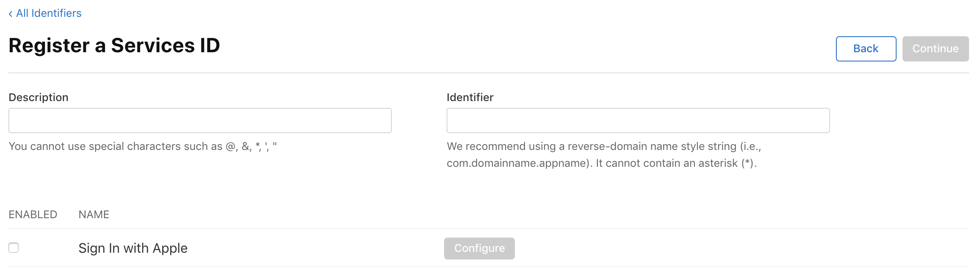
Task: Focus the Description text field
Action: pos(200,120)
